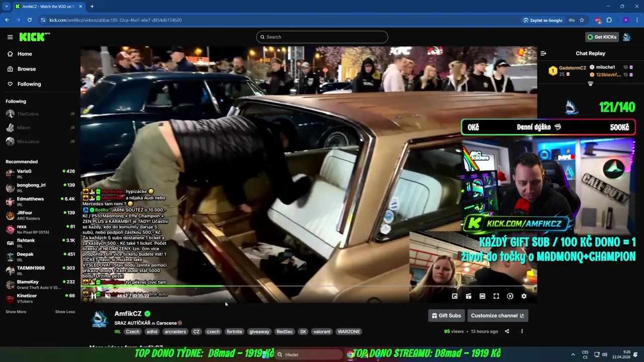Select the CZ tag

pyautogui.click(x=196, y=332)
